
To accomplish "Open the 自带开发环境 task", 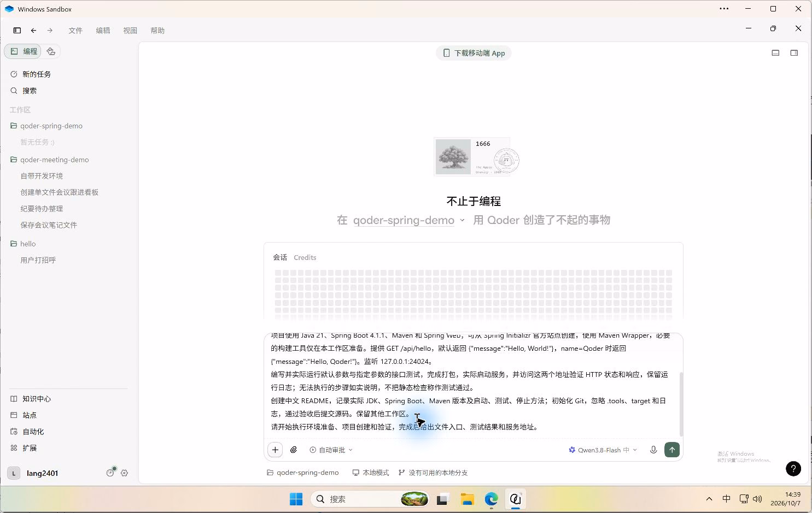I will click(x=42, y=176).
